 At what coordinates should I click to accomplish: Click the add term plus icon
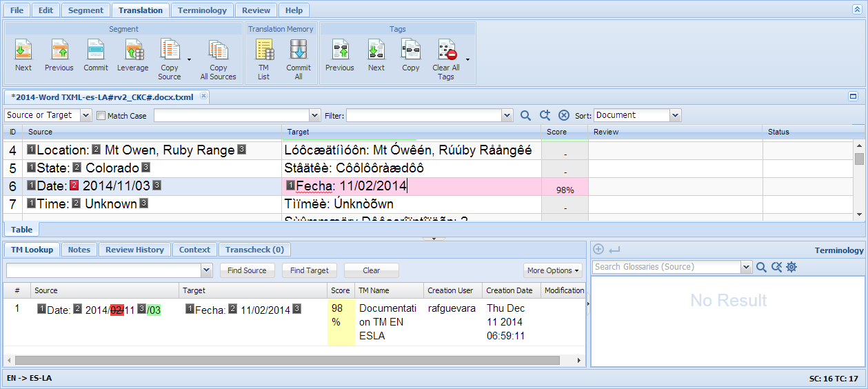point(598,250)
